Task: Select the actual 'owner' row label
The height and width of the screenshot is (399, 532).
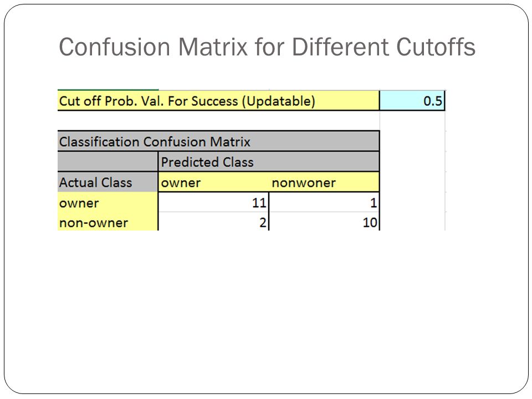Action: tap(108, 203)
